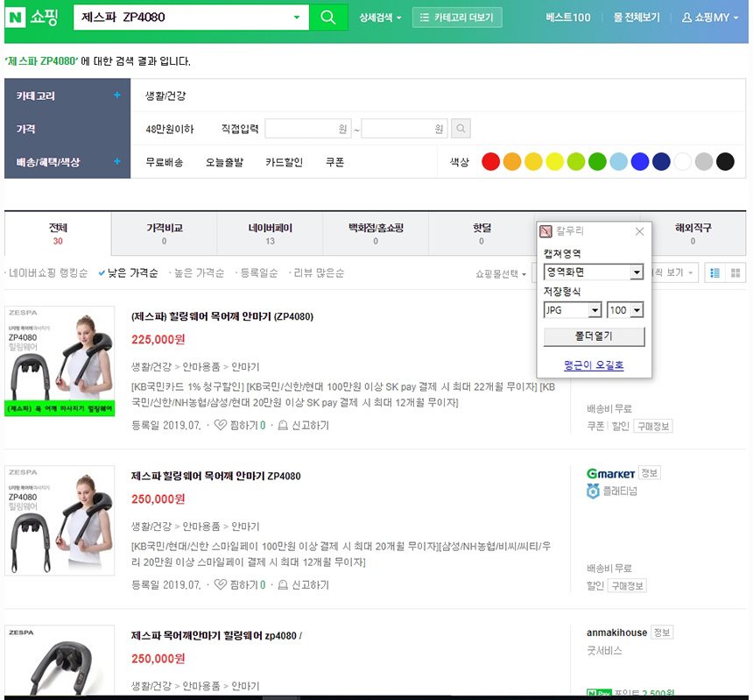753x700 pixels.
Task: Select the 가격비교 tab
Action: [x=165, y=234]
